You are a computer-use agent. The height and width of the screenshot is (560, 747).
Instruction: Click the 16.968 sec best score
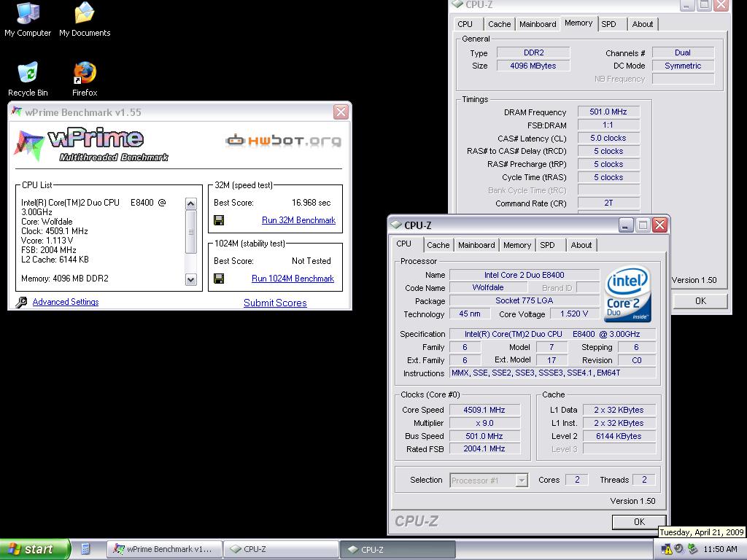(311, 203)
